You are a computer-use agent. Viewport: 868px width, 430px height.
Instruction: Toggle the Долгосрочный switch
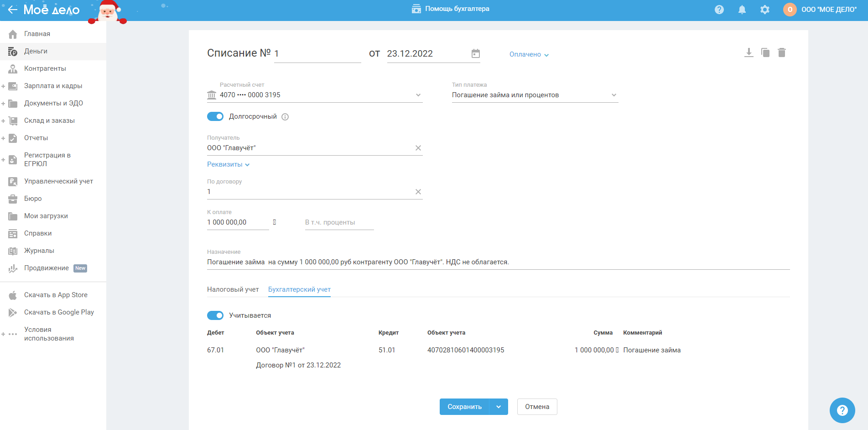point(215,117)
